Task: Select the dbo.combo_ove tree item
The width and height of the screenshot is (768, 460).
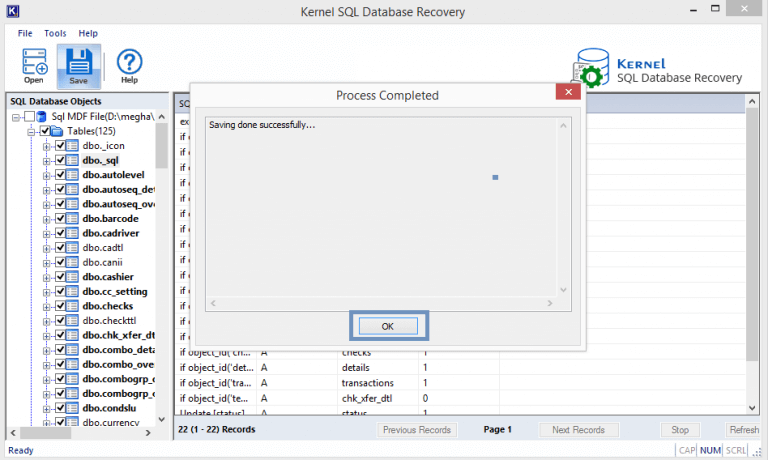Action: pos(118,364)
